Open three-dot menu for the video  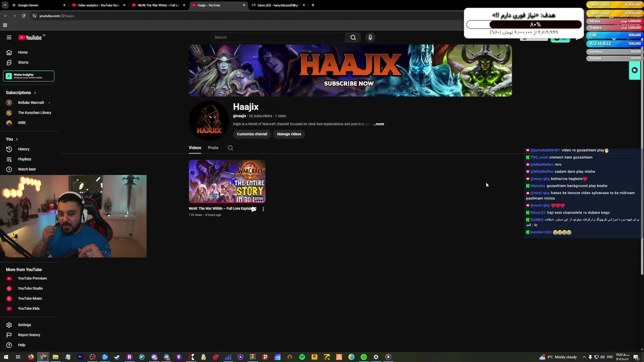(x=263, y=209)
